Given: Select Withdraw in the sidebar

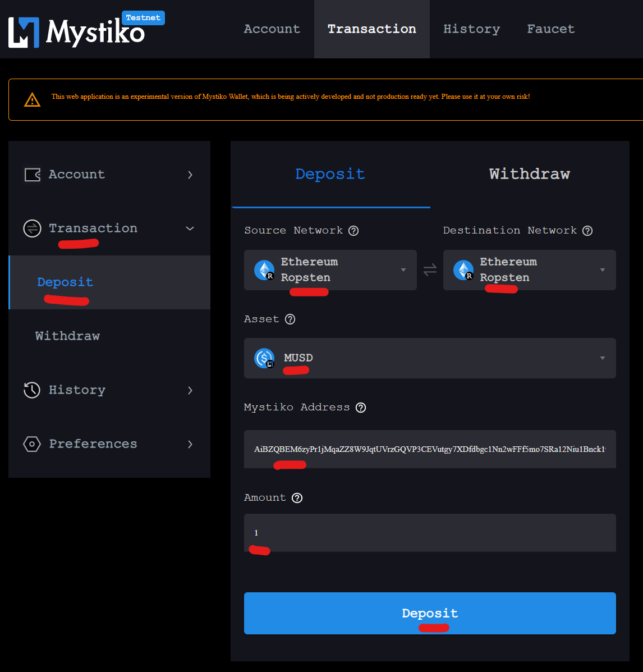Looking at the screenshot, I should pyautogui.click(x=109, y=336).
